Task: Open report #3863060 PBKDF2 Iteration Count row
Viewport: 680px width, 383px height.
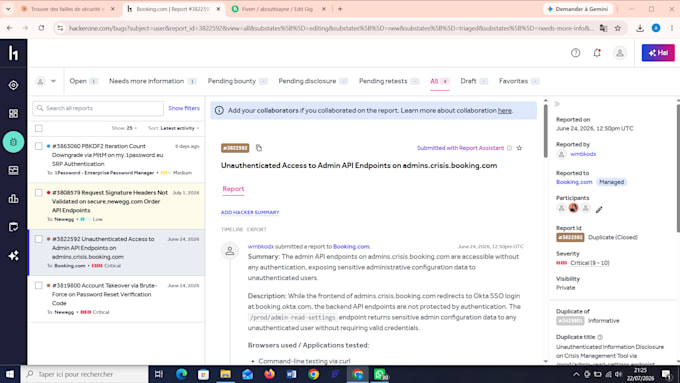Action: tap(116, 159)
